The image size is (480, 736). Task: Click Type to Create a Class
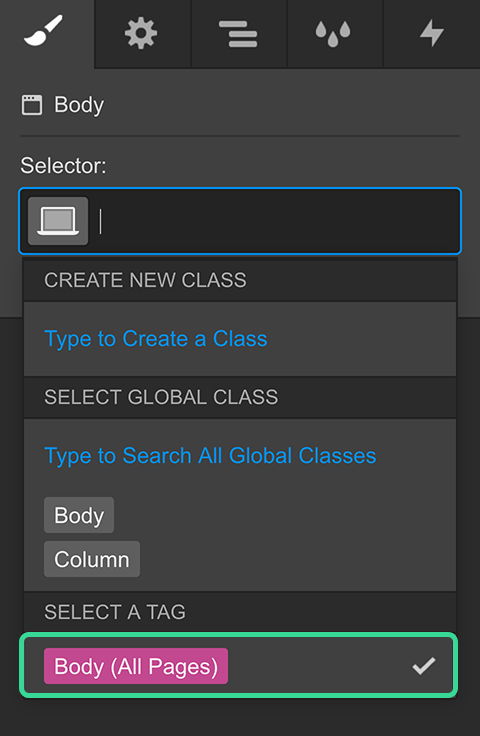point(156,338)
